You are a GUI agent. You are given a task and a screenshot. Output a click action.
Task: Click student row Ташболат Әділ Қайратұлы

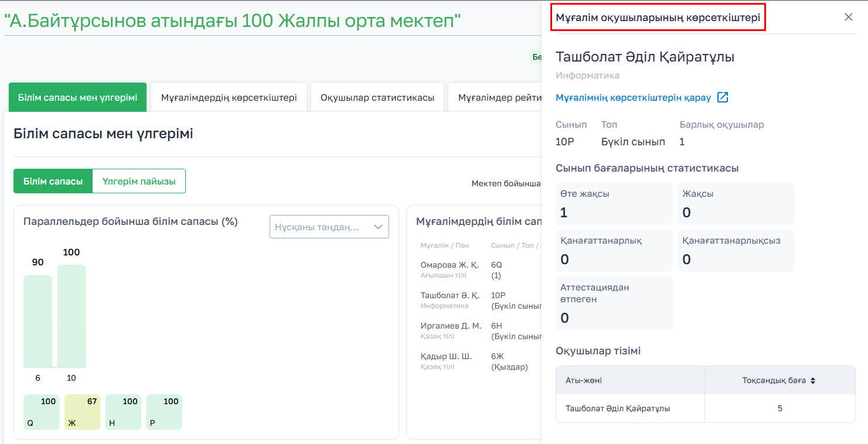coord(618,408)
